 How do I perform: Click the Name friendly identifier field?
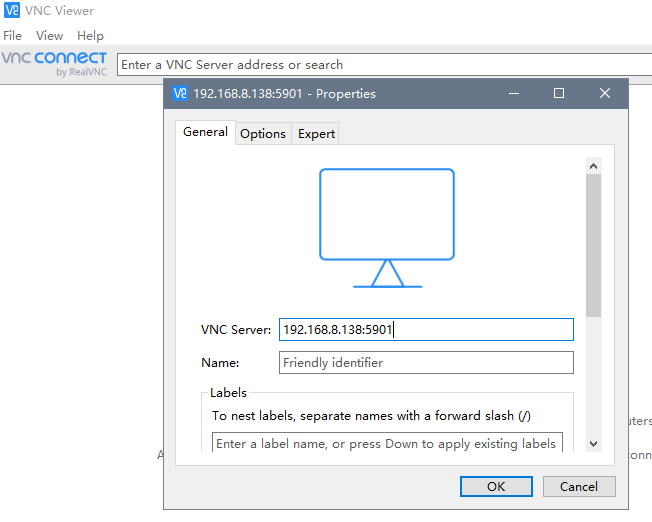[x=426, y=363]
